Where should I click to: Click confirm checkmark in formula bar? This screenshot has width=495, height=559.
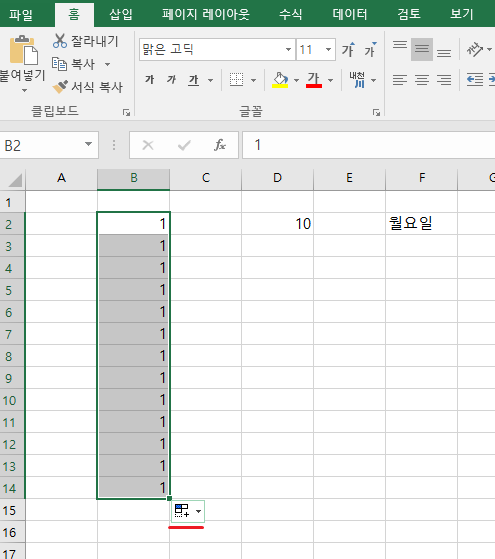(184, 145)
